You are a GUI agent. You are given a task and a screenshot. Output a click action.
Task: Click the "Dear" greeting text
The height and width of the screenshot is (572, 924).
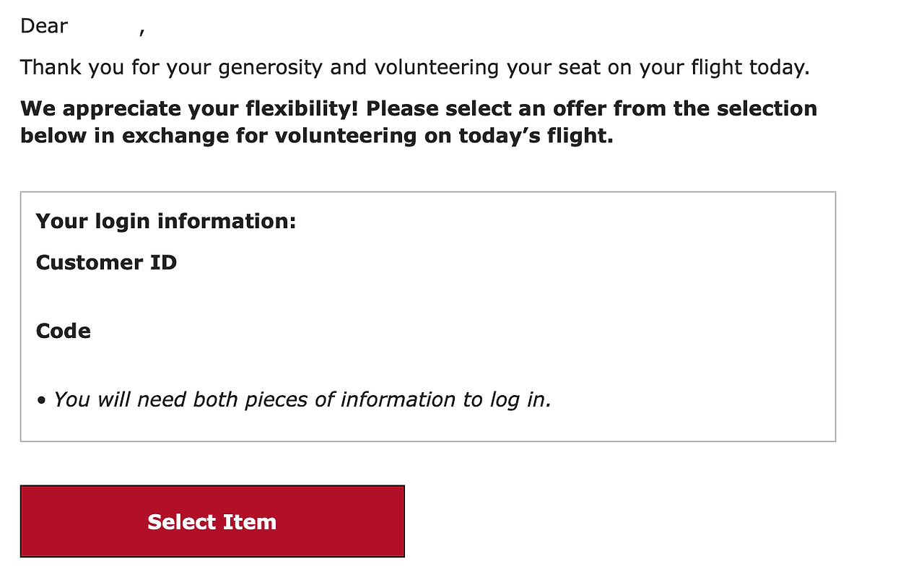(x=44, y=26)
